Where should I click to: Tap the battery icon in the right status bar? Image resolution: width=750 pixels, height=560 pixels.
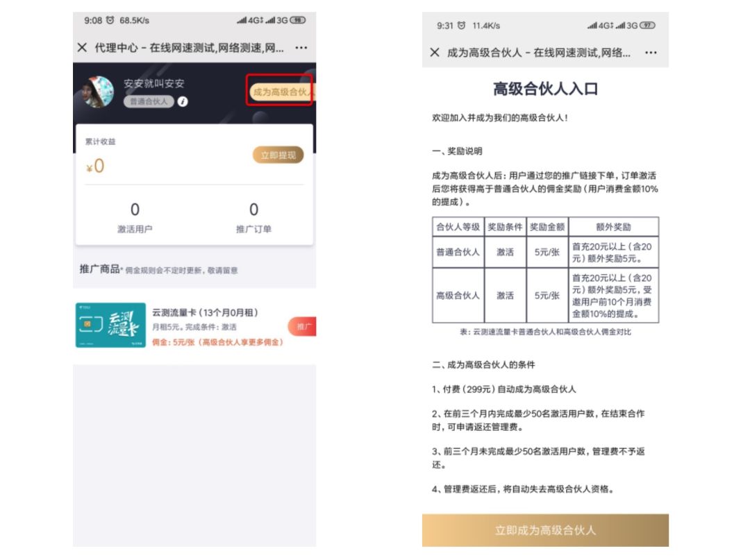click(x=647, y=25)
